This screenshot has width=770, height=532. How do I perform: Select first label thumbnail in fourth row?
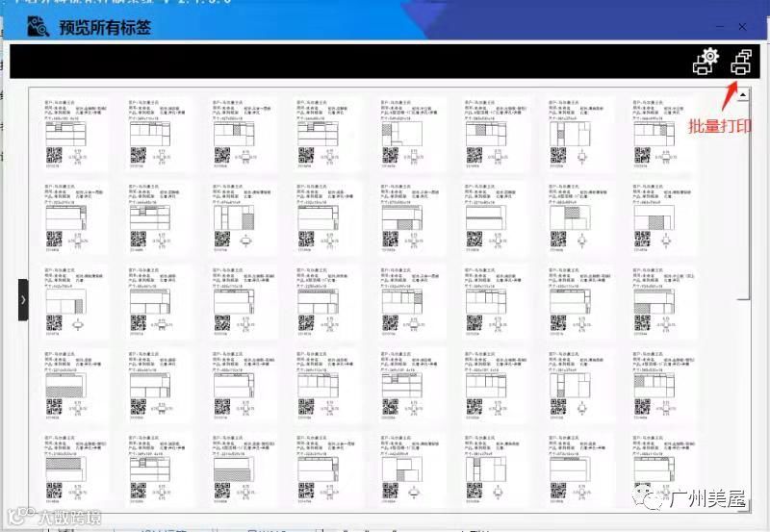(74, 386)
